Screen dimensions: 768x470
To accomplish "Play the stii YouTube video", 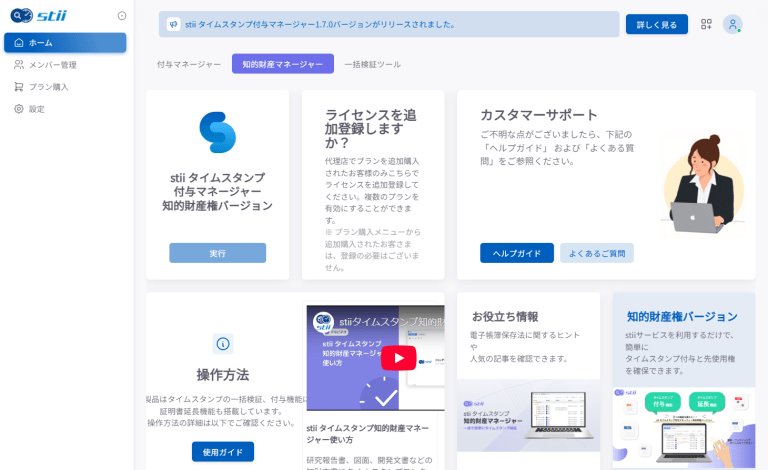I will (x=399, y=358).
